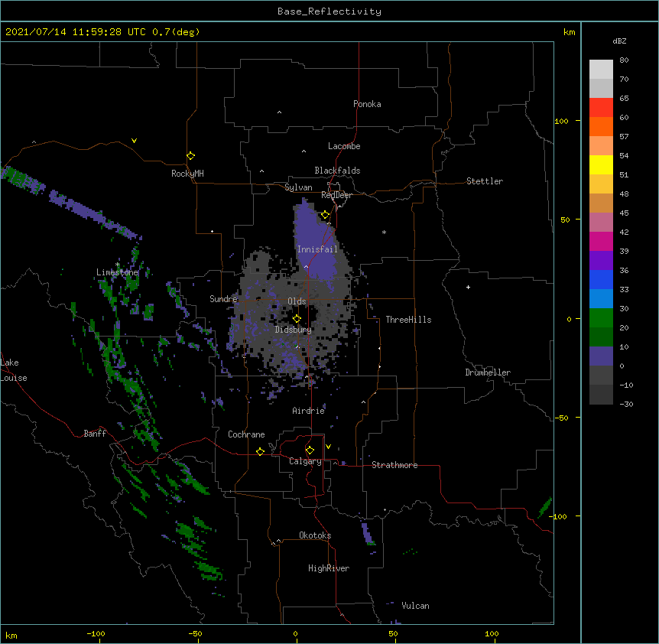Select the RedDeer city label
The image size is (659, 644).
point(336,195)
